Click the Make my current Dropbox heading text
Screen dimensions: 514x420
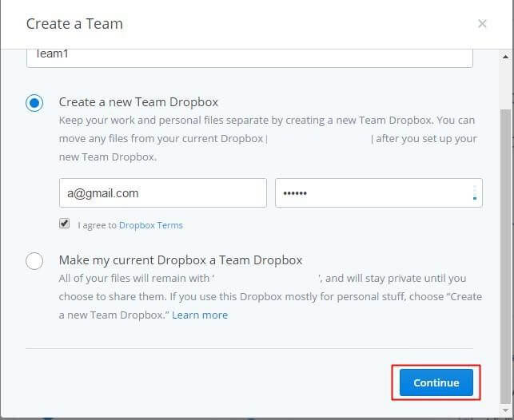click(x=181, y=260)
